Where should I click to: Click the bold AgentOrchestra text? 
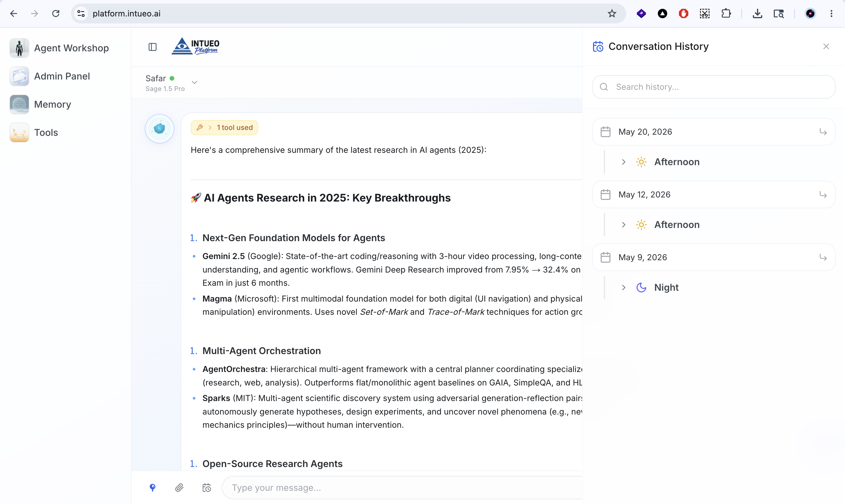click(x=234, y=369)
